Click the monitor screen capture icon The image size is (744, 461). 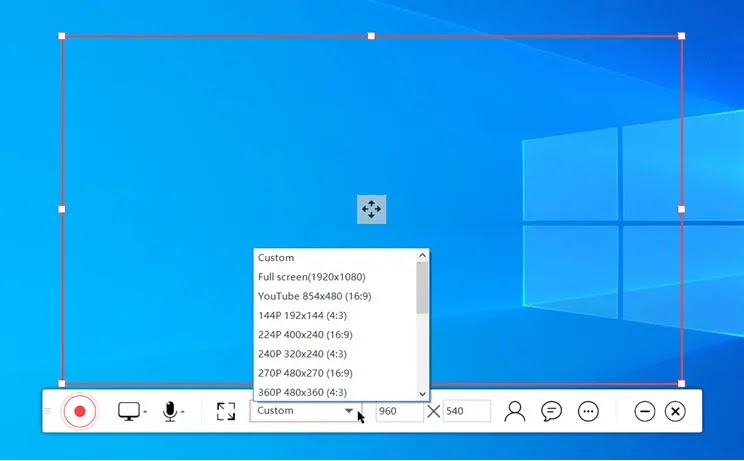pos(129,411)
